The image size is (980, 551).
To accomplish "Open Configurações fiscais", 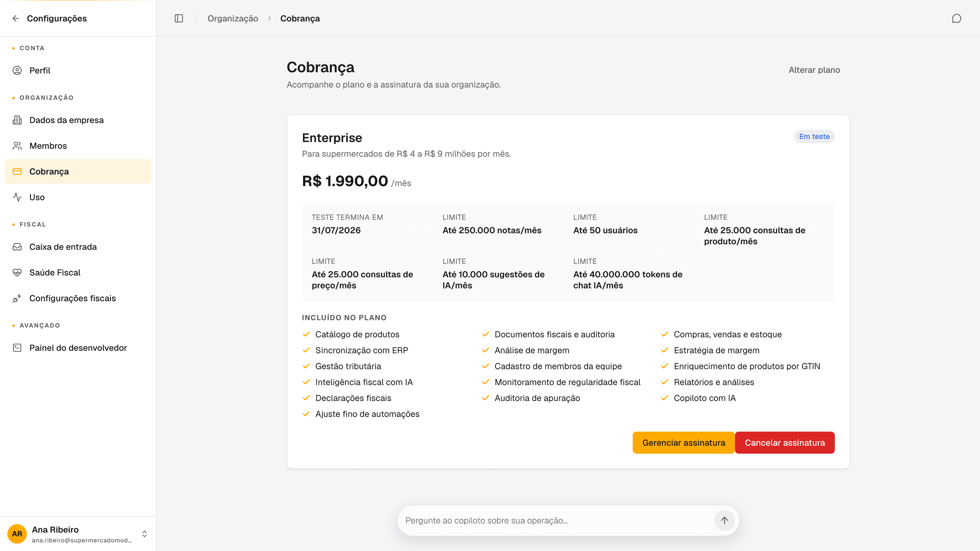I will pyautogui.click(x=78, y=298).
